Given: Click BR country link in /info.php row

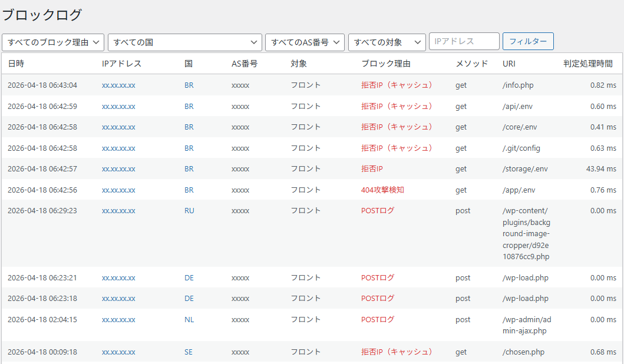Looking at the screenshot, I should [x=189, y=85].
